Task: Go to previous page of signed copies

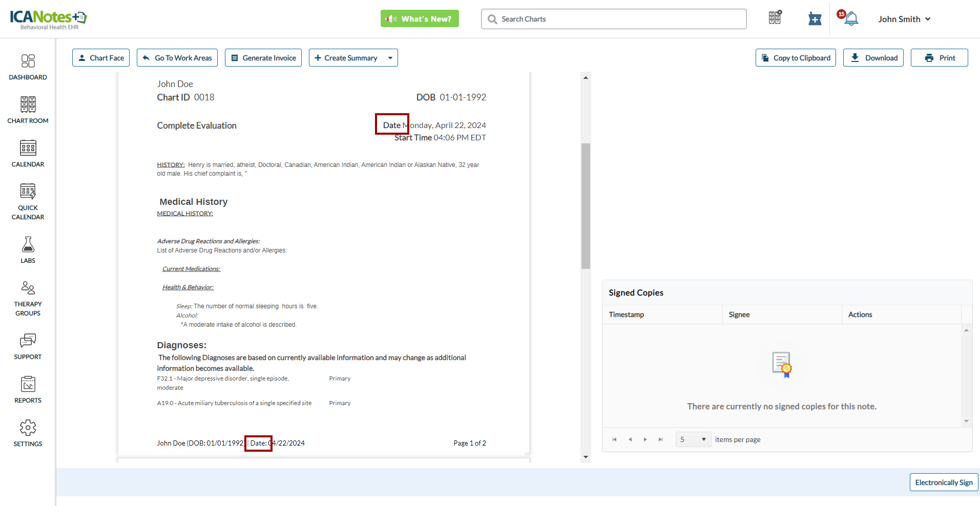Action: (630, 439)
